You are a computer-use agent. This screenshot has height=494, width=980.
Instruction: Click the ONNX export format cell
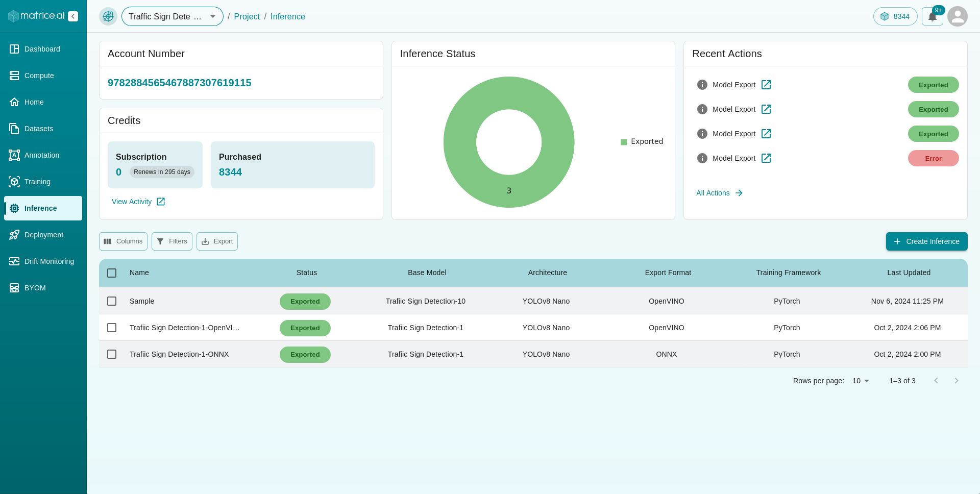667,354
